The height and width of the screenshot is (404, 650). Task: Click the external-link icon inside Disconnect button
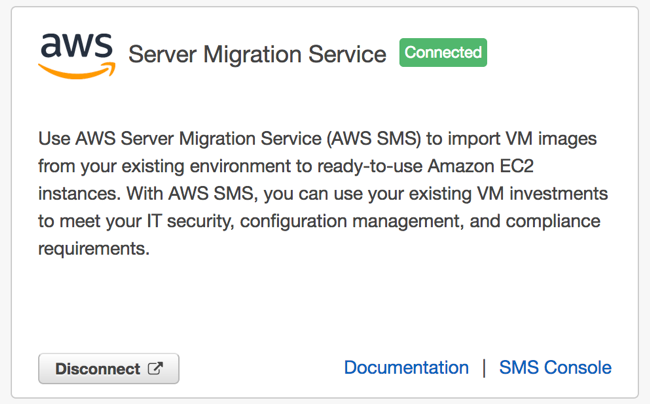tap(155, 368)
